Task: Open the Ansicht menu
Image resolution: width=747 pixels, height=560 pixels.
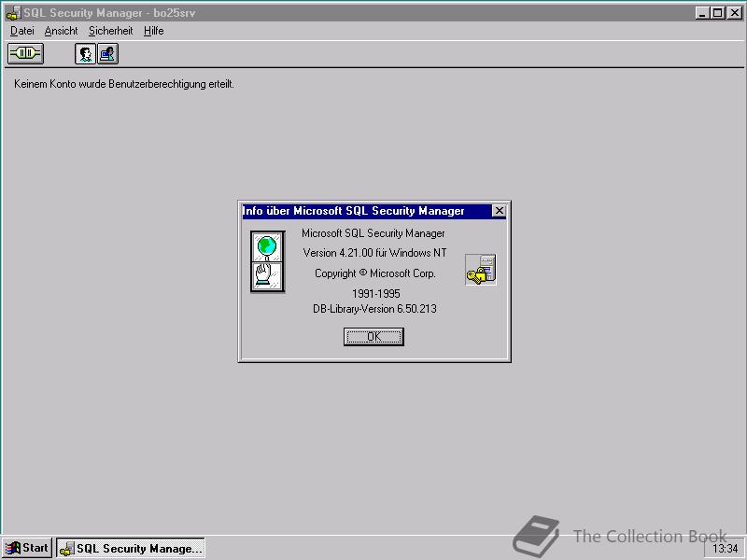Action: tap(61, 31)
